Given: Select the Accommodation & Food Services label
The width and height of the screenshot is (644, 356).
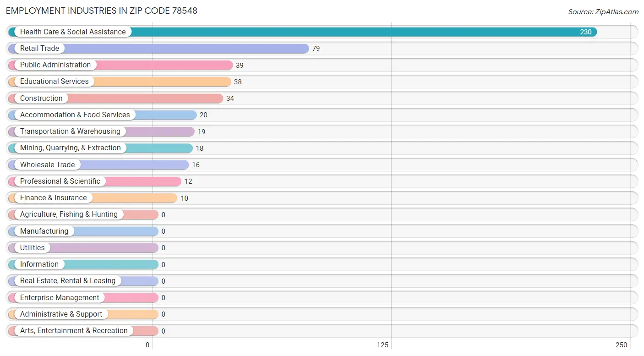Looking at the screenshot, I should tap(75, 115).
